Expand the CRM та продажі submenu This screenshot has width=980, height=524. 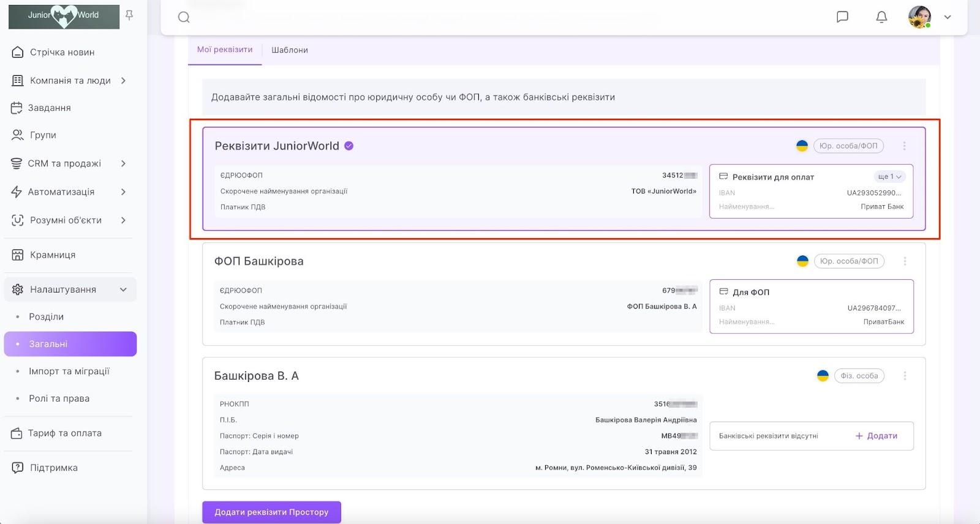tap(123, 163)
